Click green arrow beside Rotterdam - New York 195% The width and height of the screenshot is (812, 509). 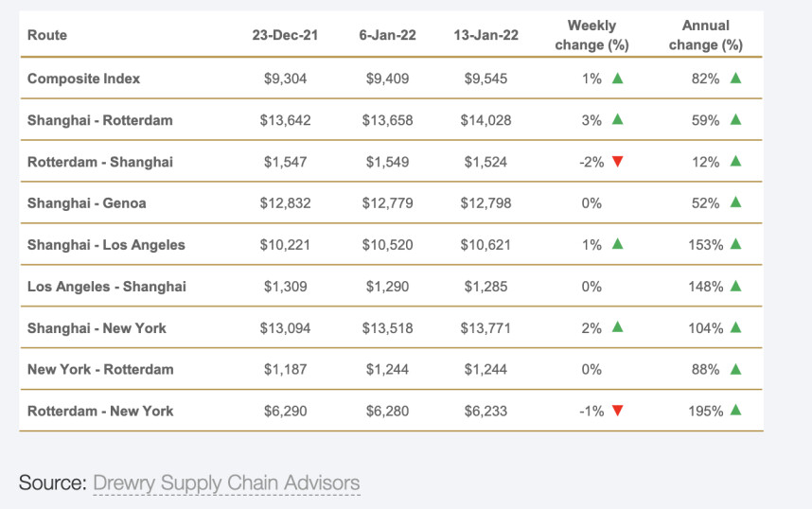pyautogui.click(x=735, y=411)
